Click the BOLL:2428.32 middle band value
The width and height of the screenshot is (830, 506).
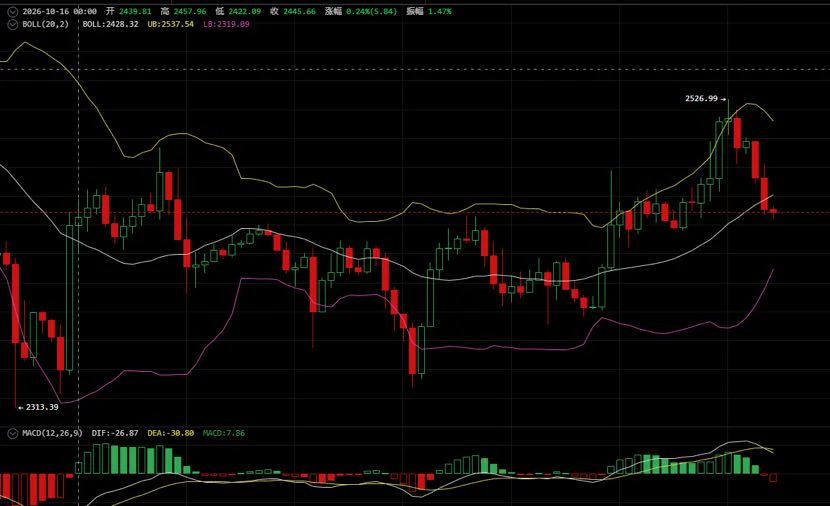point(111,24)
